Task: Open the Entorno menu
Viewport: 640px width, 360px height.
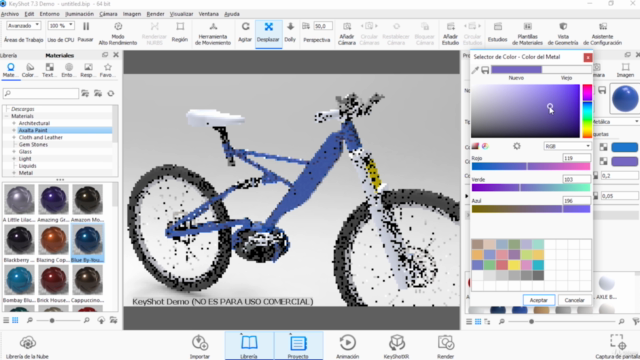Action: point(49,14)
